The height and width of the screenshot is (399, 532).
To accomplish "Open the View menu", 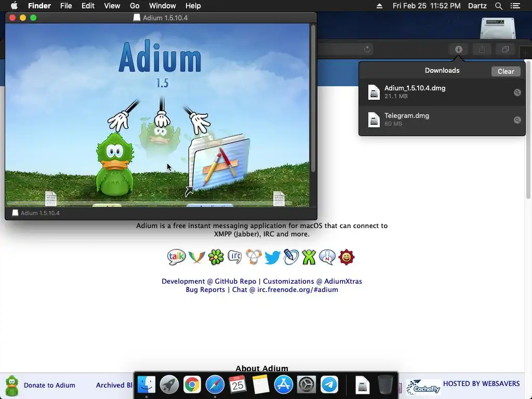I will coord(112,6).
